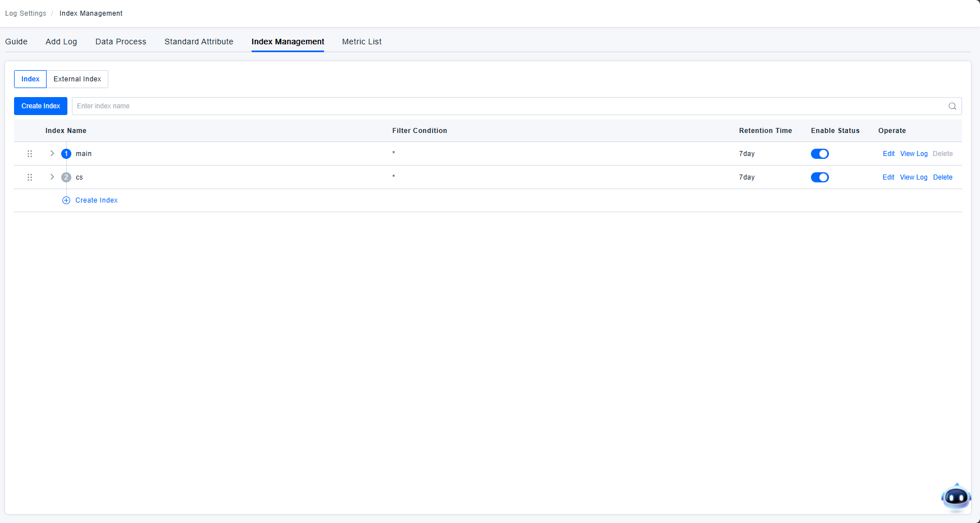
Task: Expand the cs index row
Action: pyautogui.click(x=52, y=177)
